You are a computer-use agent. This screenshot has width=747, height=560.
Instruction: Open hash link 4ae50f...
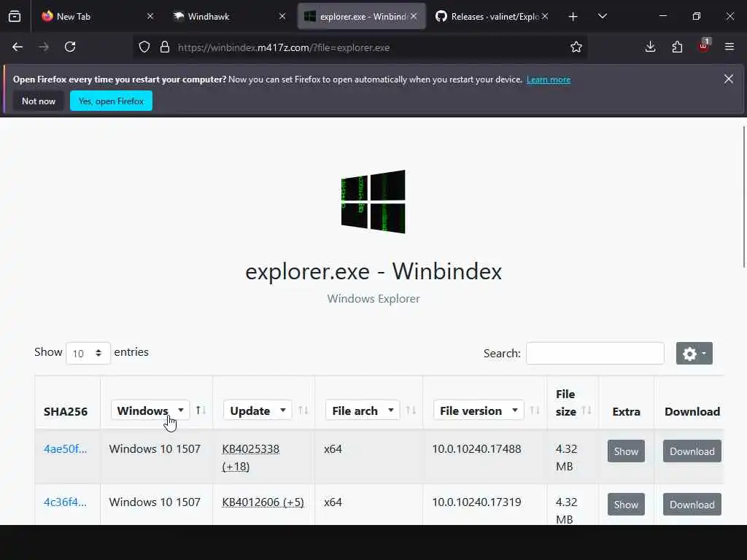(x=65, y=449)
